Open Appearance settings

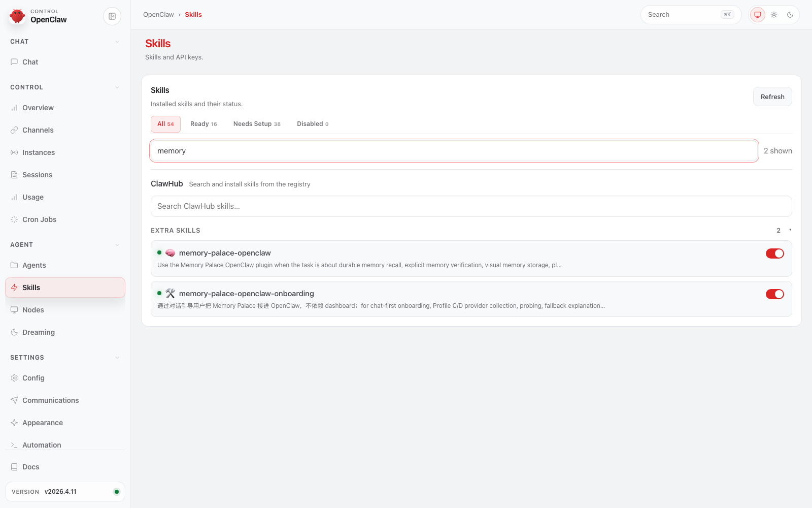tap(65, 423)
